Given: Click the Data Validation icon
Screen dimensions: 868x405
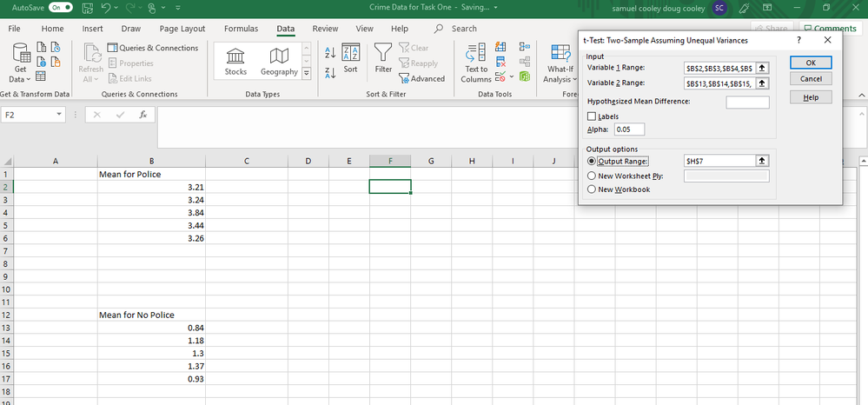Looking at the screenshot, I should pyautogui.click(x=500, y=76).
